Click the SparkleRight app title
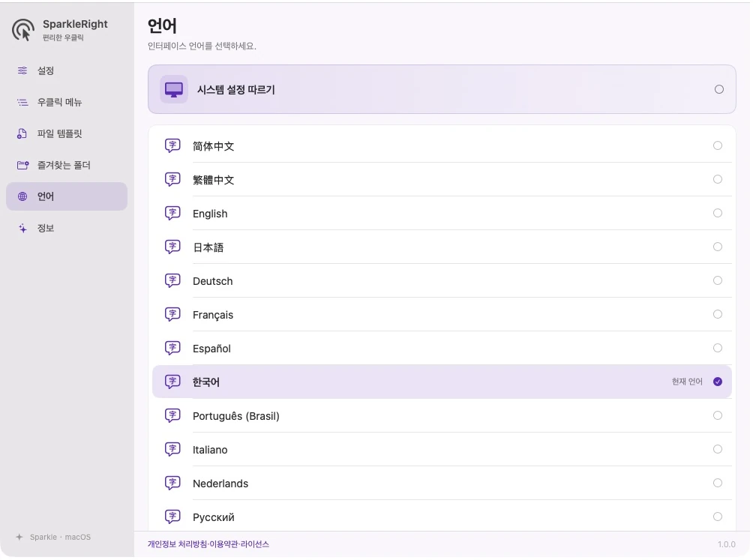 (75, 24)
